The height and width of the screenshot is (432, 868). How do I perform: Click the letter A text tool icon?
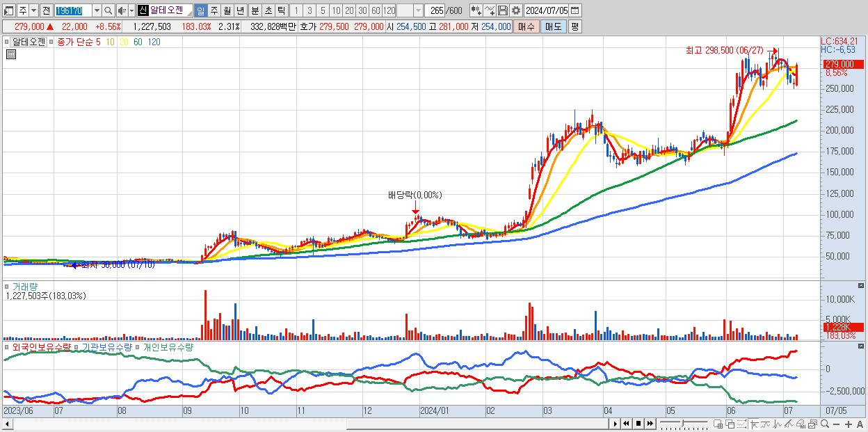[860, 424]
